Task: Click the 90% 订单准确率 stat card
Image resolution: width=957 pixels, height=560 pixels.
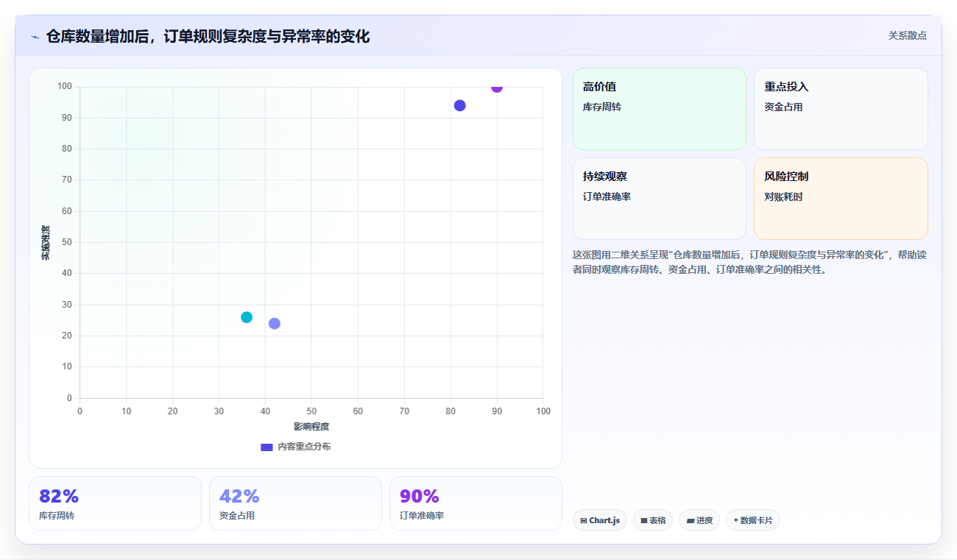Action: pos(476,503)
